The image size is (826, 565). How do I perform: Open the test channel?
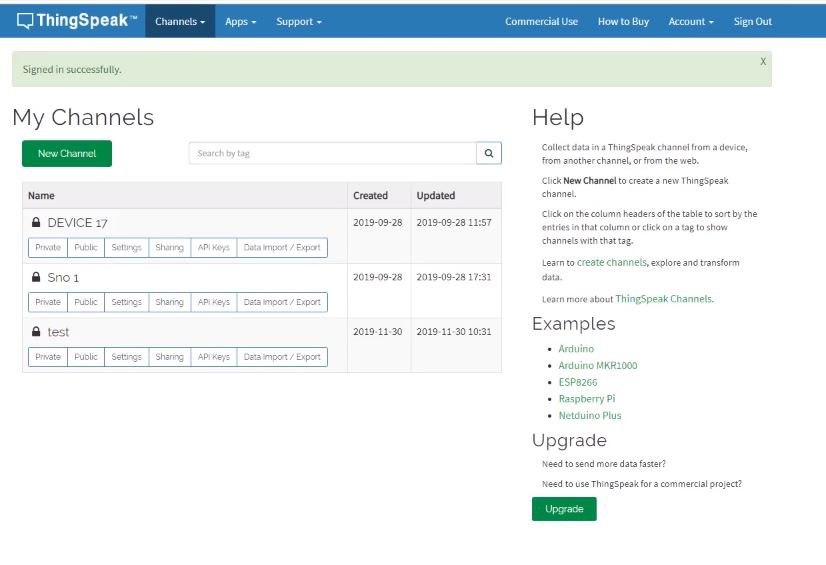58,332
